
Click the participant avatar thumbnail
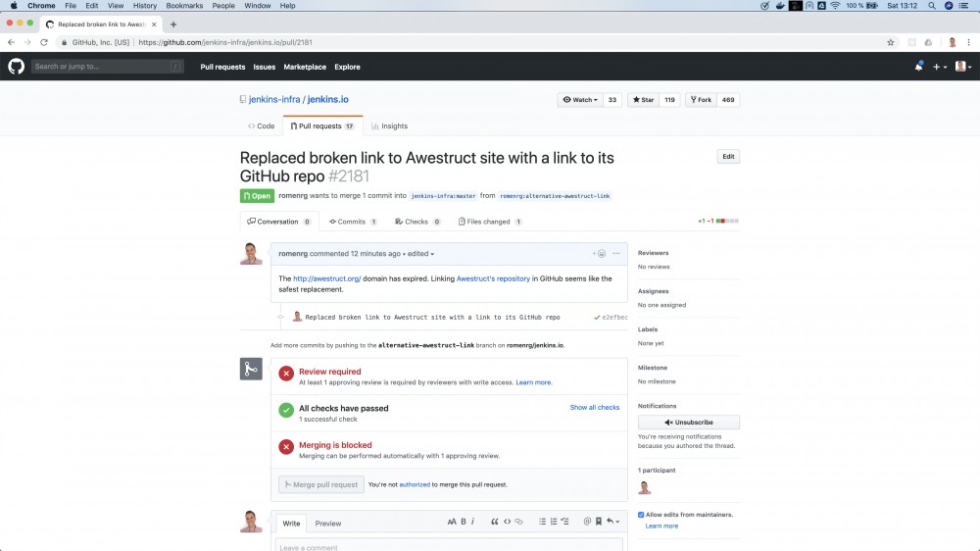pos(645,488)
